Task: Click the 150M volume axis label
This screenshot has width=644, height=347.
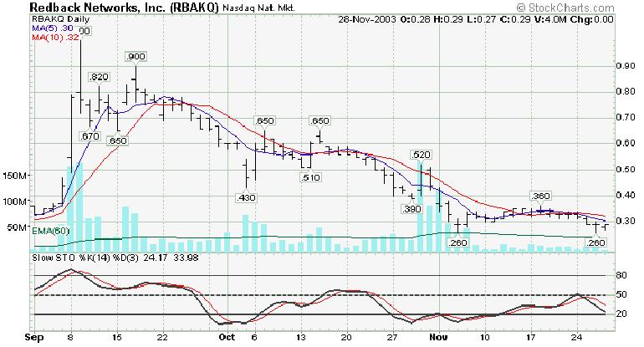Action: click(x=16, y=176)
